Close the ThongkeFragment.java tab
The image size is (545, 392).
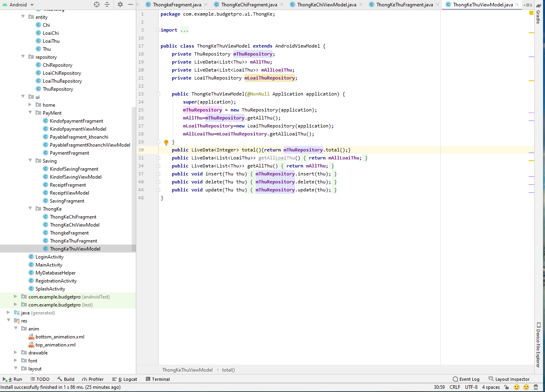[x=206, y=5]
